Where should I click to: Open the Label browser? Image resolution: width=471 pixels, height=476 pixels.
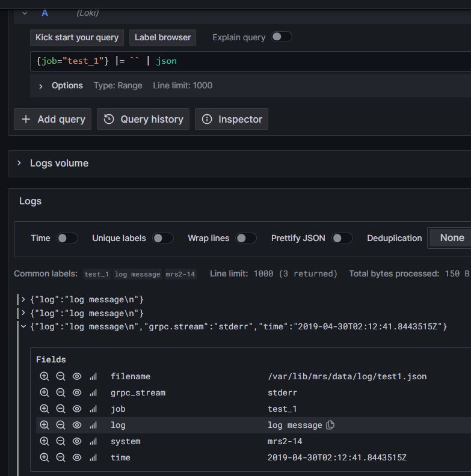click(162, 37)
